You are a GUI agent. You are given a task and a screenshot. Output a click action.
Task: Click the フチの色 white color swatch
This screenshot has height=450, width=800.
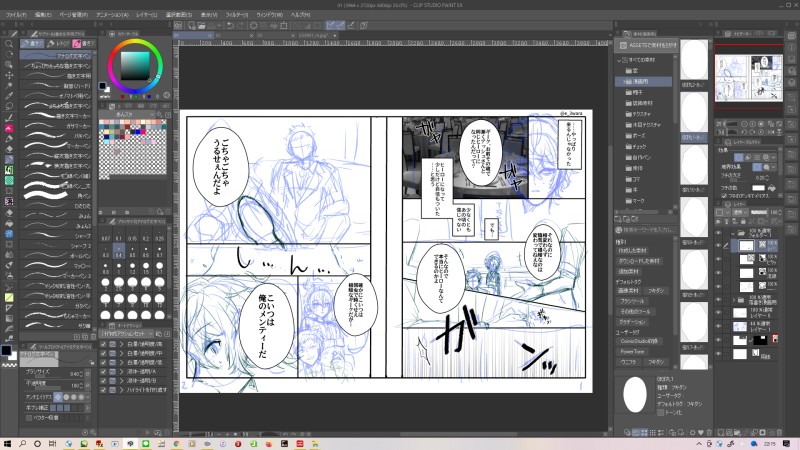pos(758,188)
